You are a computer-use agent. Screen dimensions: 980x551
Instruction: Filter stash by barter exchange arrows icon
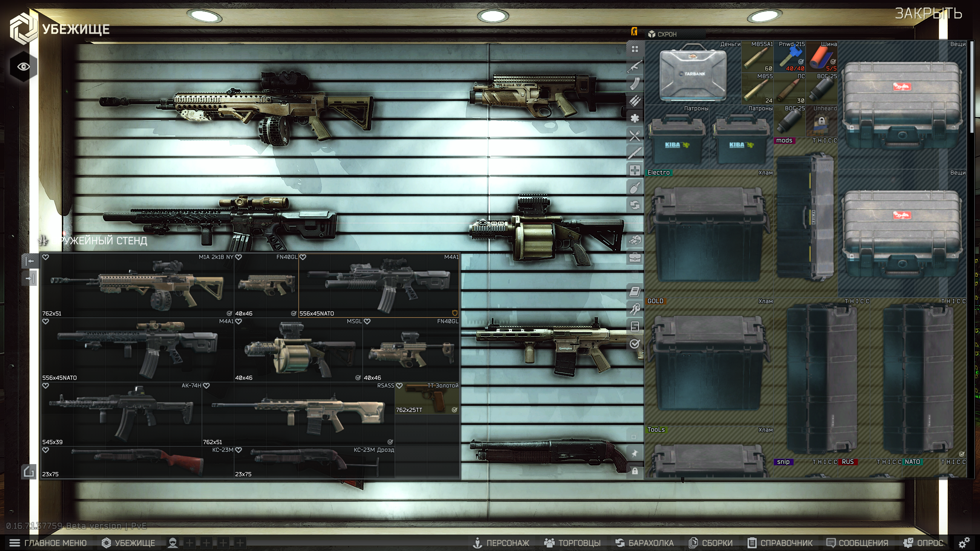635,205
